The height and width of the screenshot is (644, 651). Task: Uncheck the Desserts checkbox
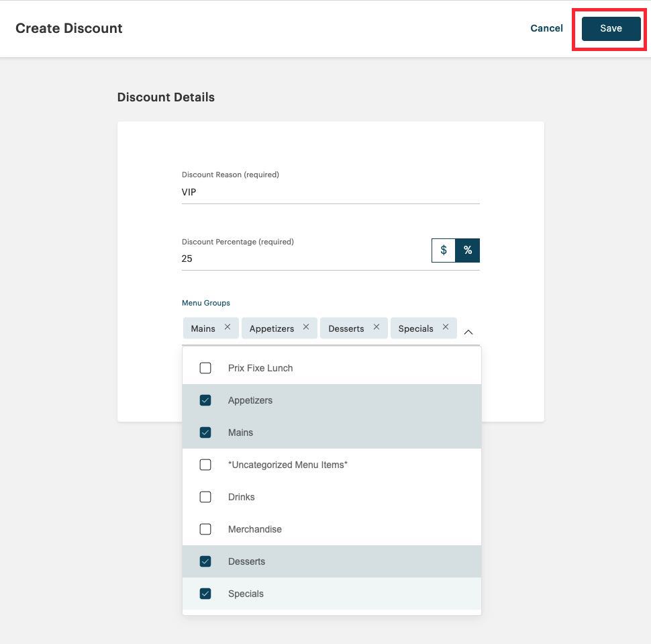pos(205,561)
